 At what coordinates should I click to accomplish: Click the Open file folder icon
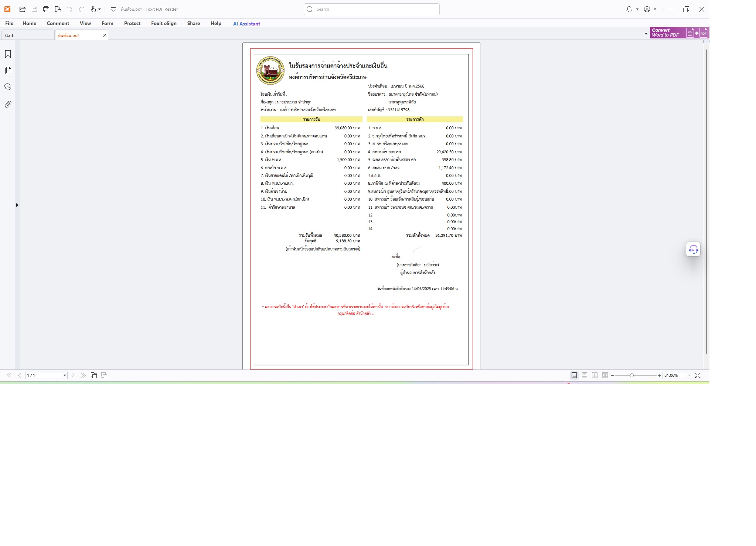[22, 9]
